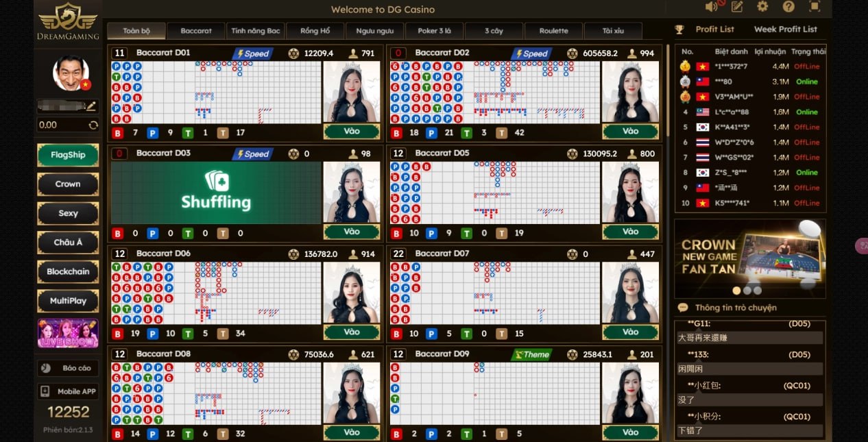Enter Baccarat D07 with the Vào button
This screenshot has height=442, width=868.
click(x=630, y=332)
